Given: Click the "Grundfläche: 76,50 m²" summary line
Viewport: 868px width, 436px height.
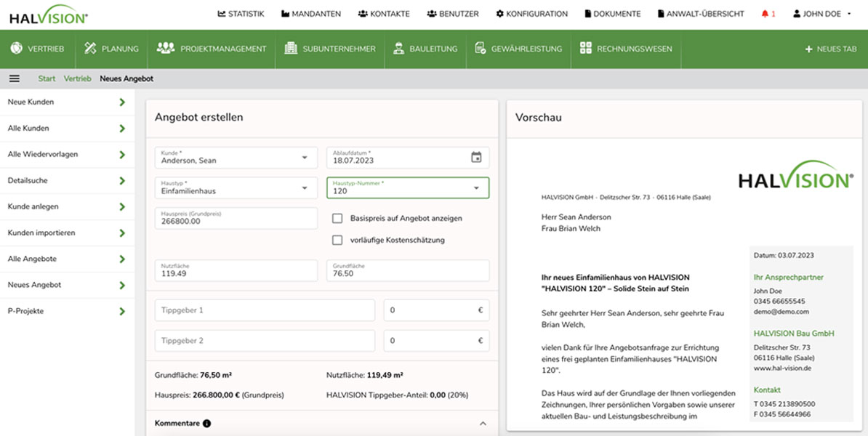Looking at the screenshot, I should [193, 375].
